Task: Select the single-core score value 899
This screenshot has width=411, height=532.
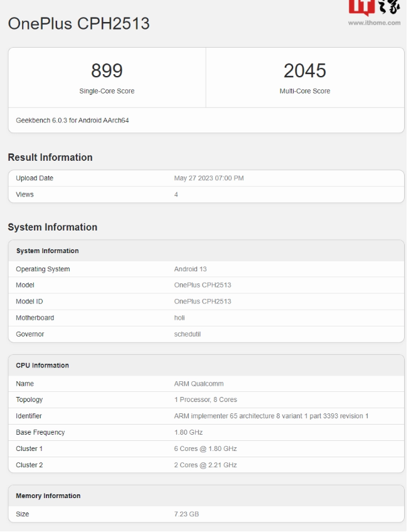Action: pos(107,70)
